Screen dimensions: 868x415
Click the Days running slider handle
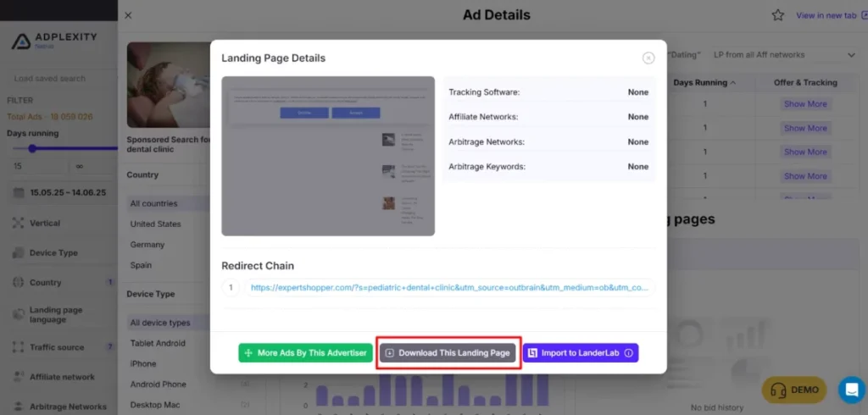32,148
